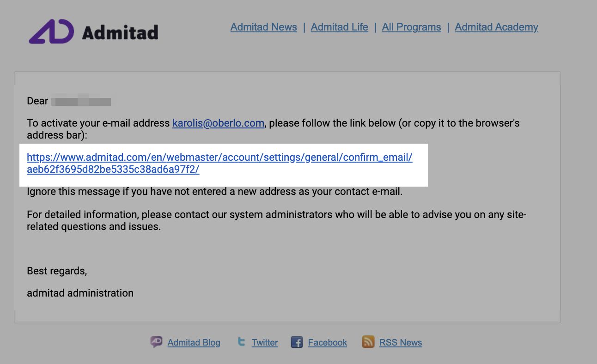The image size is (597, 364).
Task: Open the Admitad News link
Action: coord(264,27)
